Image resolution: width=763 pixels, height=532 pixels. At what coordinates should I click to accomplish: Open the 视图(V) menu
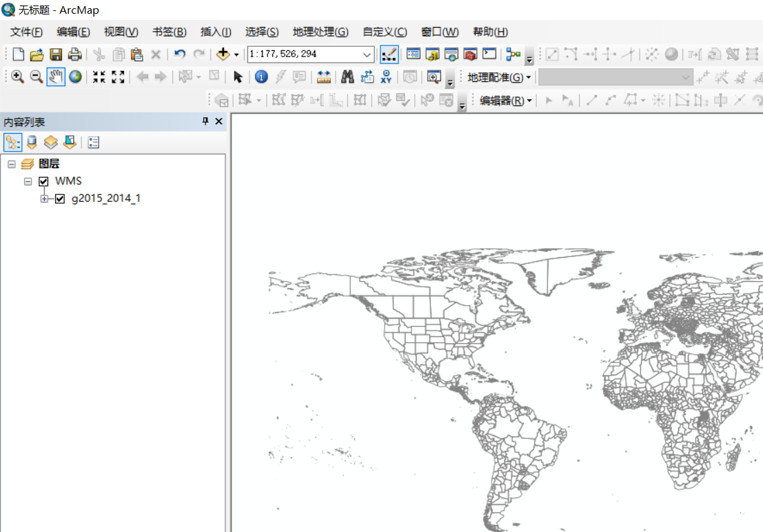(x=121, y=32)
